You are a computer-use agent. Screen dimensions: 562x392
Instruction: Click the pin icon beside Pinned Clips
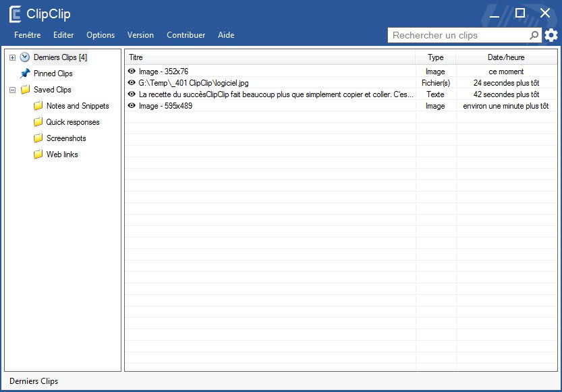25,74
